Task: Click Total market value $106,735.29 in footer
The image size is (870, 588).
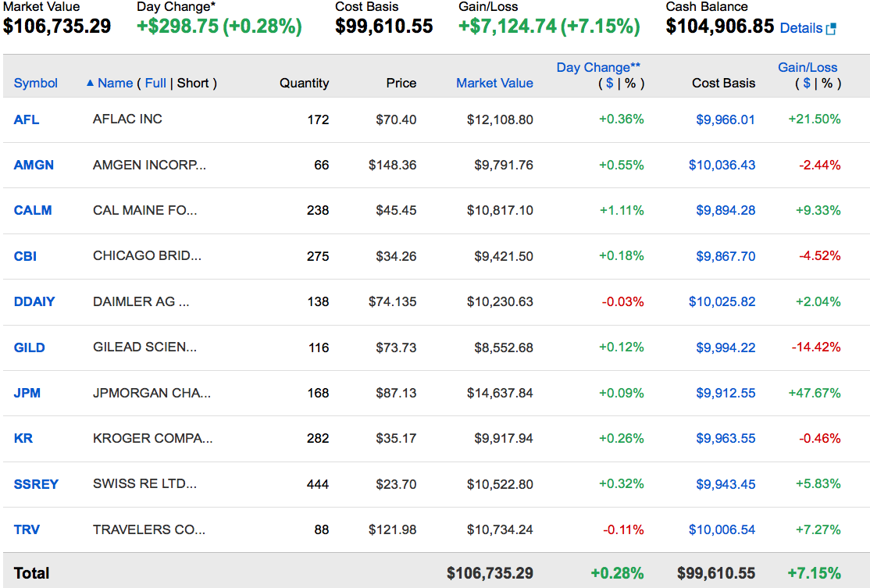Action: pyautogui.click(x=490, y=573)
